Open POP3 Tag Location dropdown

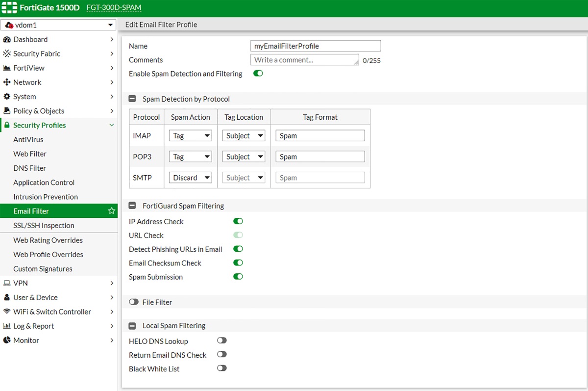click(x=244, y=157)
